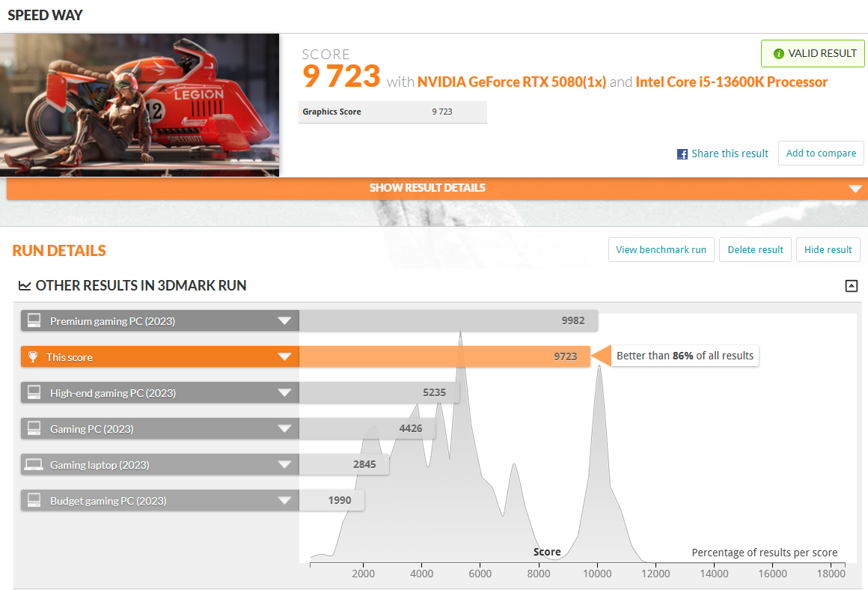This screenshot has width=868, height=590.
Task: Click the Facebook icon beside Share this result
Action: (x=682, y=154)
